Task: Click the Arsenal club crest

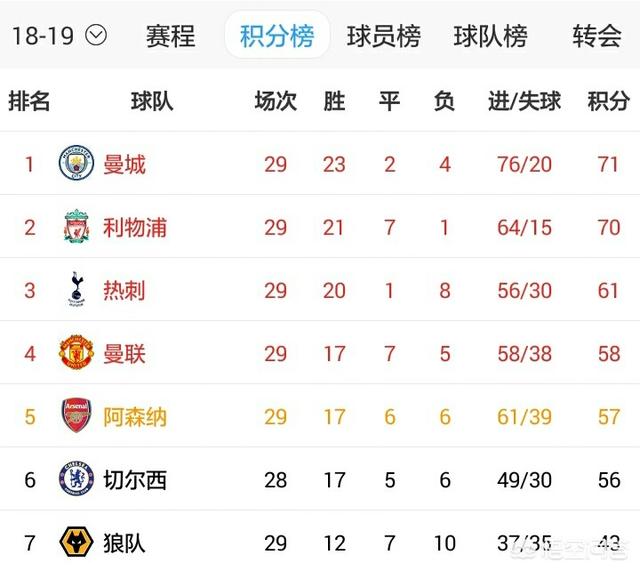Action: click(x=76, y=416)
